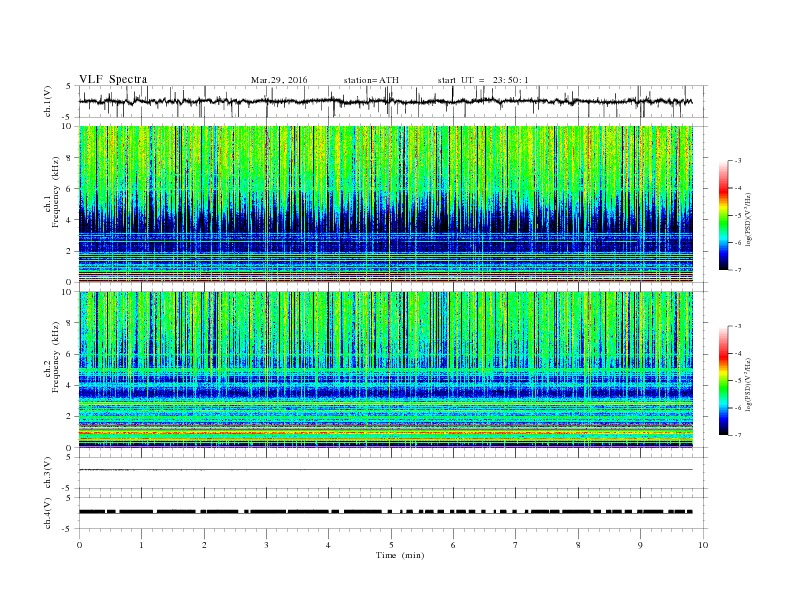Click inside the ch.1 spectrogram panel

pos(385,204)
